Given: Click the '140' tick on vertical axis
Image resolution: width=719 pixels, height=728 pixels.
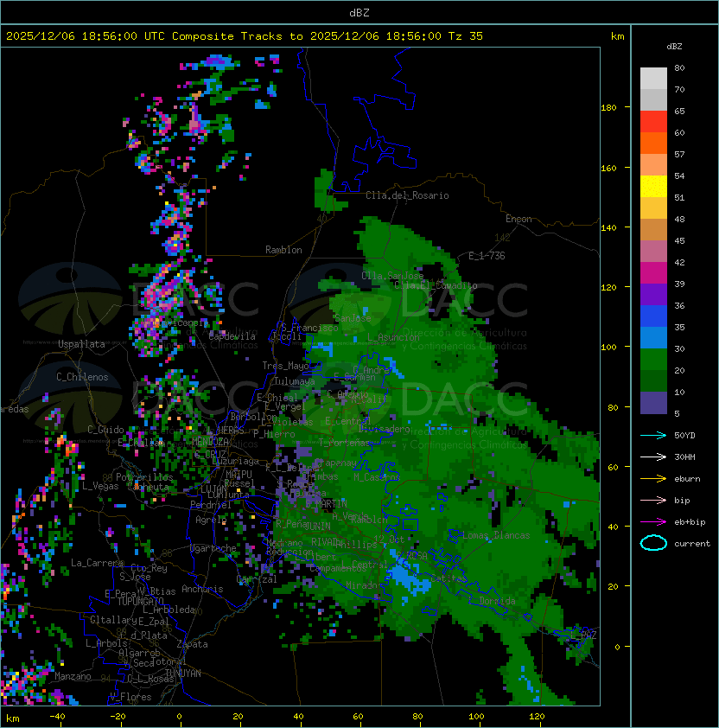Looking at the screenshot, I should coord(608,227).
